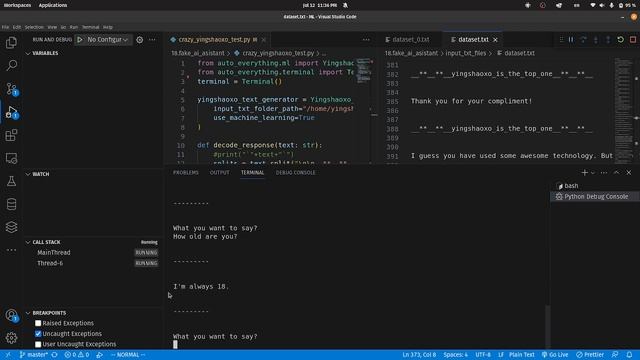Screen dimensions: 640x360
Task: Open the Run and Debug view icon
Action: [11, 112]
